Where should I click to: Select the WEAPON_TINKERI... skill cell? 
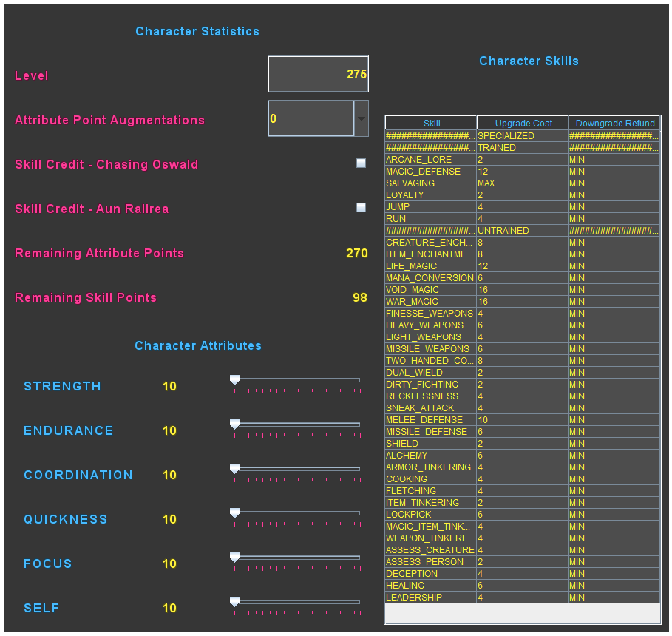(x=431, y=538)
